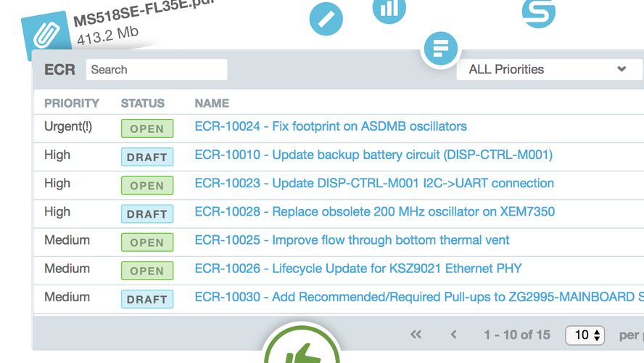Click the pencil edit circle icon

(326, 19)
